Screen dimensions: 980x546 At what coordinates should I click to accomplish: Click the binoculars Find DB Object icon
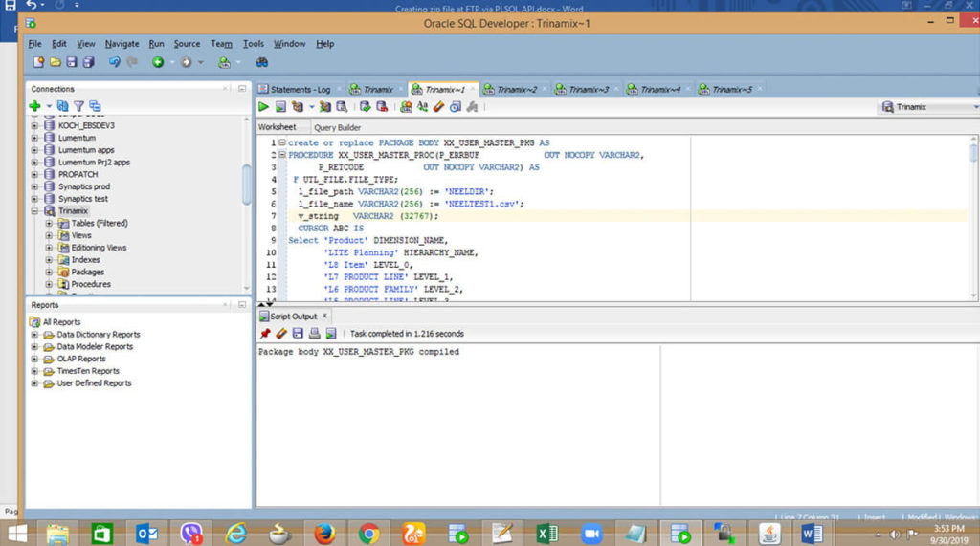point(262,62)
